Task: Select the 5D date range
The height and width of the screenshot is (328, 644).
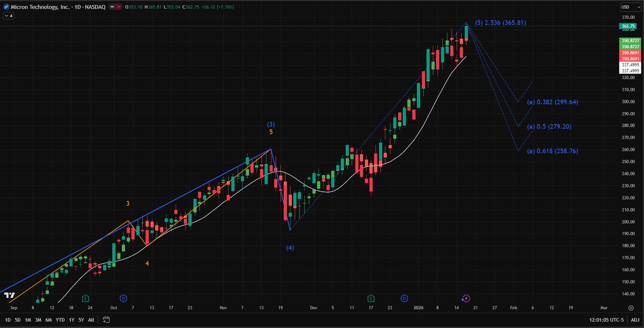Action: (x=17, y=319)
